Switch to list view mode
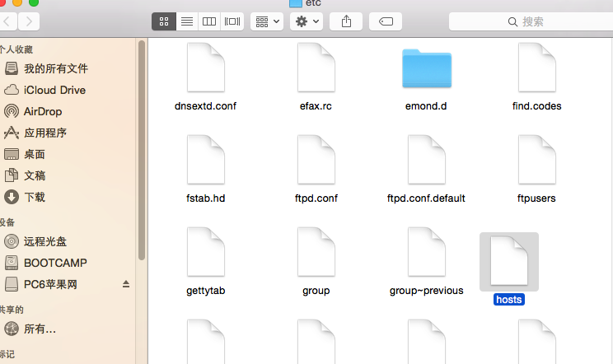Viewport: 613px width, 364px height. point(186,21)
